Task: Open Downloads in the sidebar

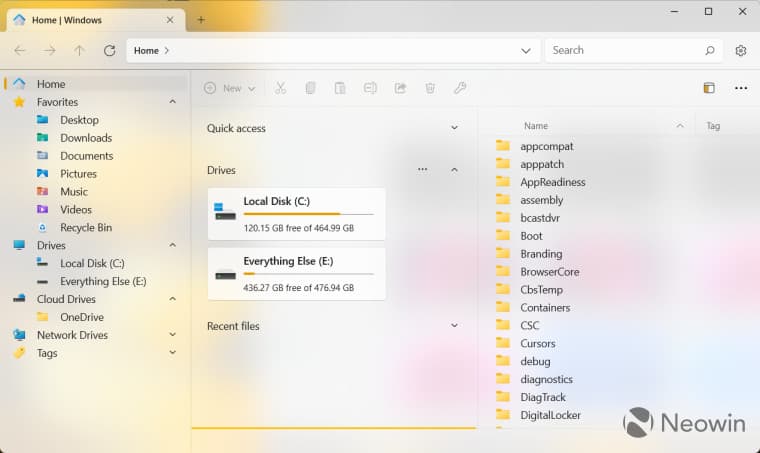Action: (85, 138)
